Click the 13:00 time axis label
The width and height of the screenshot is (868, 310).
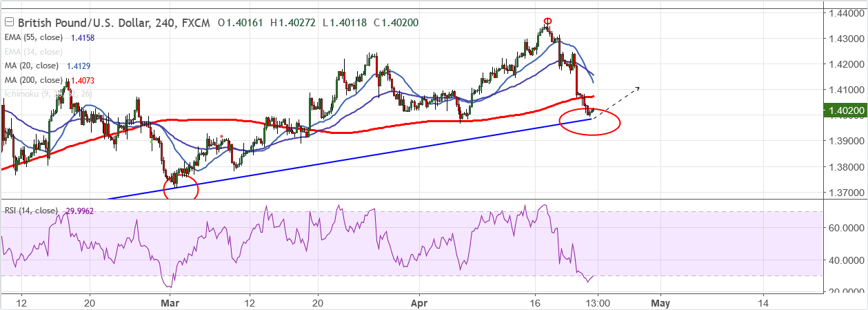[597, 302]
